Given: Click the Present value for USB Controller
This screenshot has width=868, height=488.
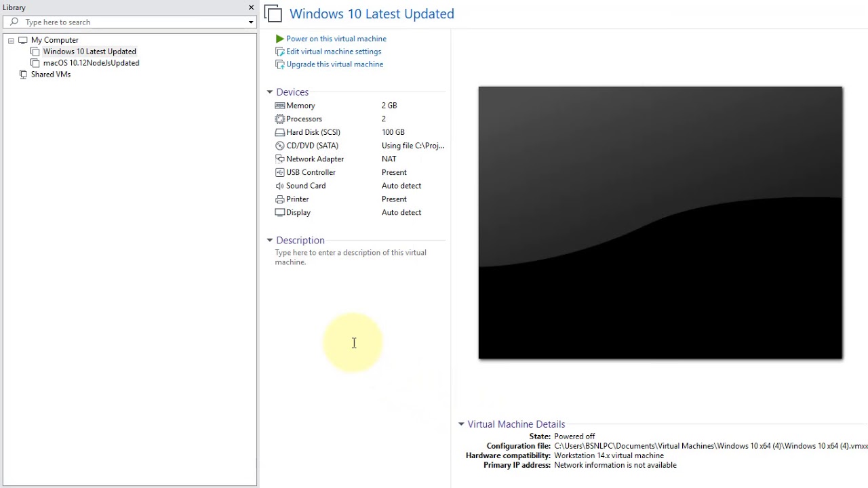Looking at the screenshot, I should 394,172.
